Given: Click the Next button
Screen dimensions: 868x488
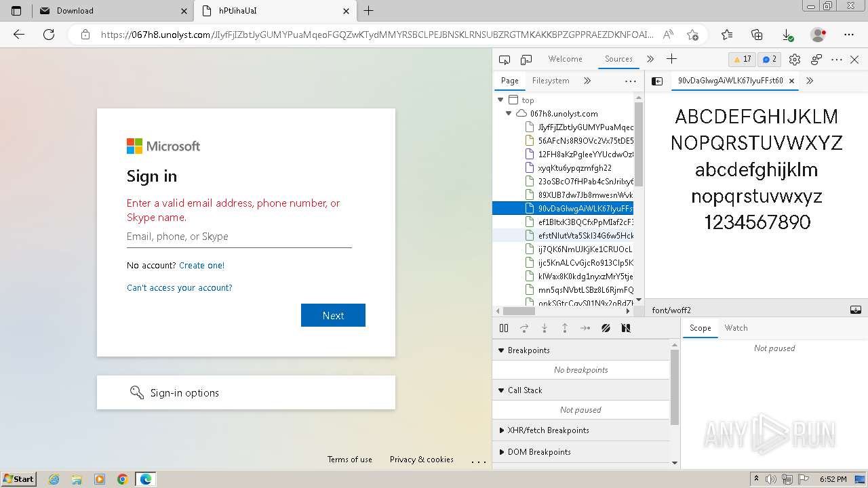Looking at the screenshot, I should coord(333,315).
